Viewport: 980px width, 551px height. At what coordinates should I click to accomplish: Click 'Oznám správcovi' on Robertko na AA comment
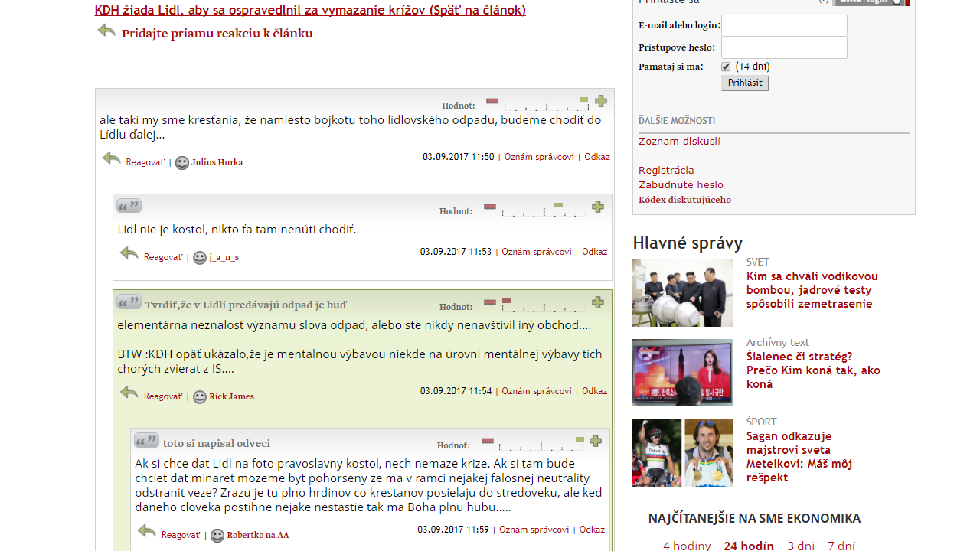pyautogui.click(x=534, y=530)
